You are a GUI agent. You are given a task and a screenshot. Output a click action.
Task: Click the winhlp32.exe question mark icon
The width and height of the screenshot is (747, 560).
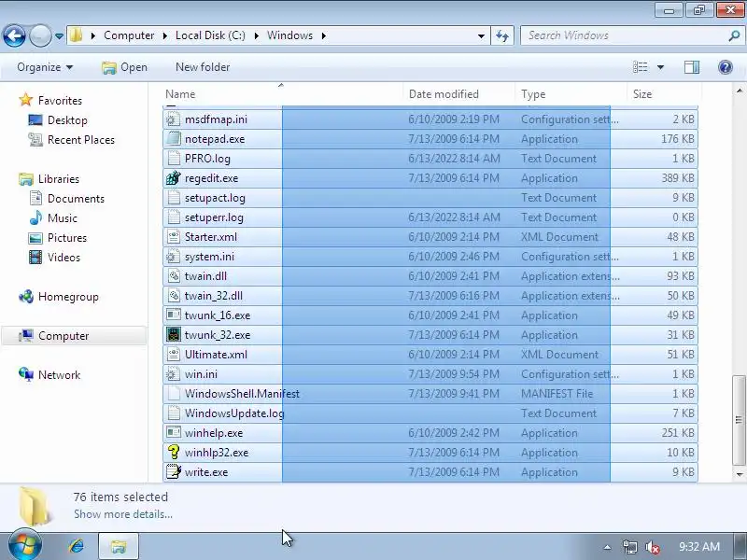[173, 452]
